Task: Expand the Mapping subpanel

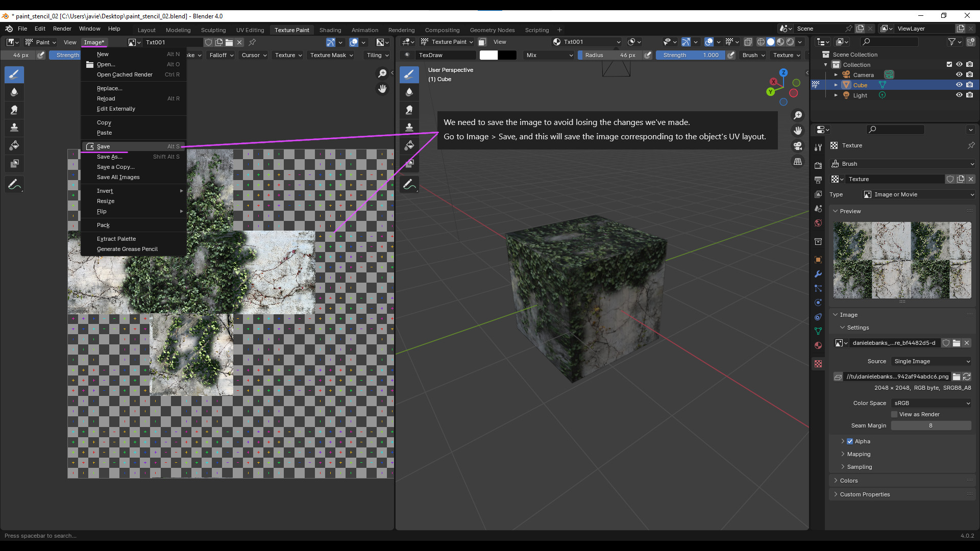Action: [x=858, y=454]
